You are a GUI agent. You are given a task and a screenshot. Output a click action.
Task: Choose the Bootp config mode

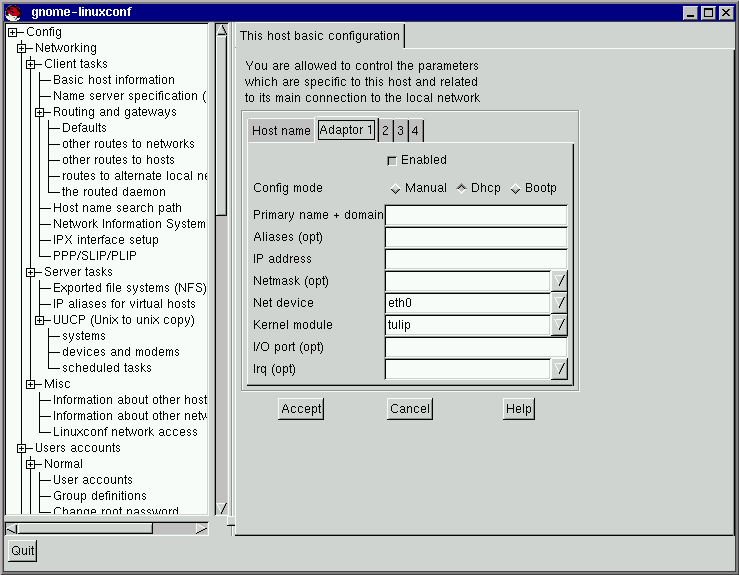[x=516, y=189]
